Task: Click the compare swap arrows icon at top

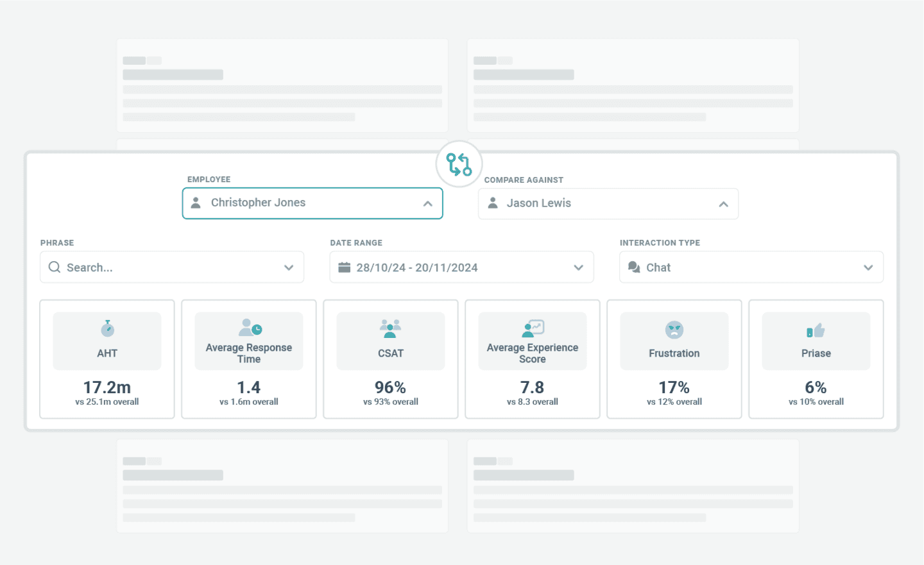Action: pos(458,164)
